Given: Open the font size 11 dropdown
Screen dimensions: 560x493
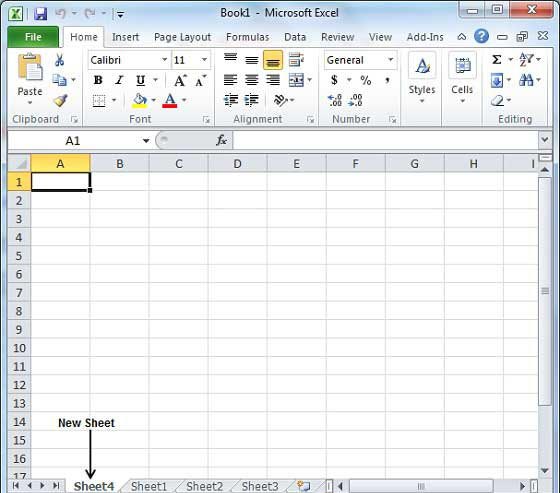Looking at the screenshot, I should tap(204, 59).
